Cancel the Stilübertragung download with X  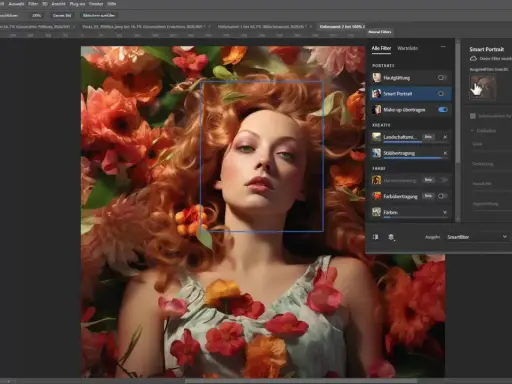pos(445,153)
